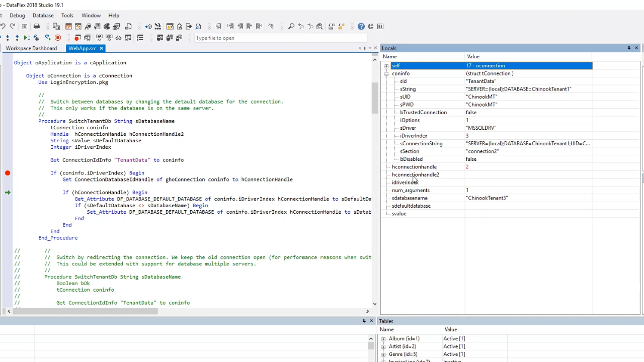
Task: Click the Find magnifier icon
Action: 291,27
